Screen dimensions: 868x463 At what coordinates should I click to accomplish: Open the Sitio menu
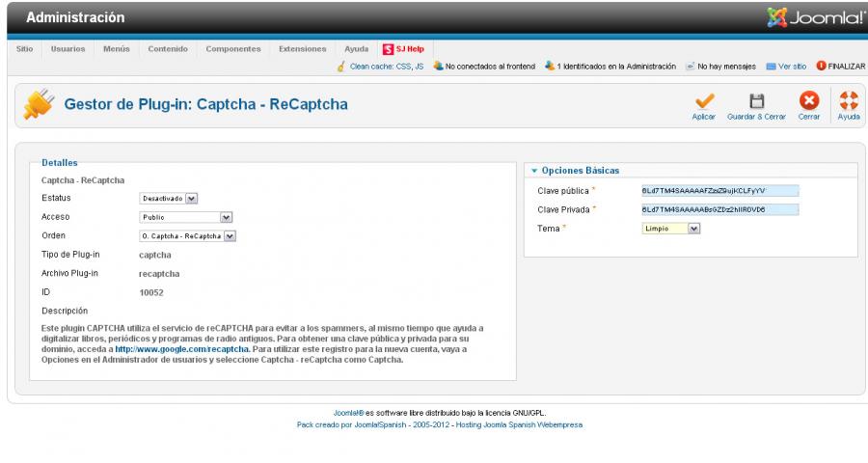coord(24,49)
